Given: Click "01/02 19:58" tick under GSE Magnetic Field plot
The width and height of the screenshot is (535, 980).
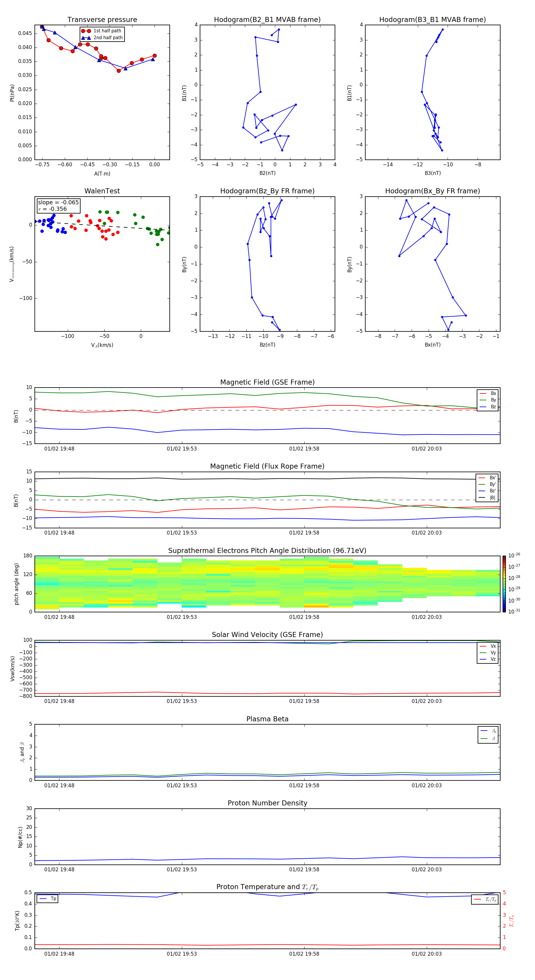Looking at the screenshot, I should [x=304, y=448].
